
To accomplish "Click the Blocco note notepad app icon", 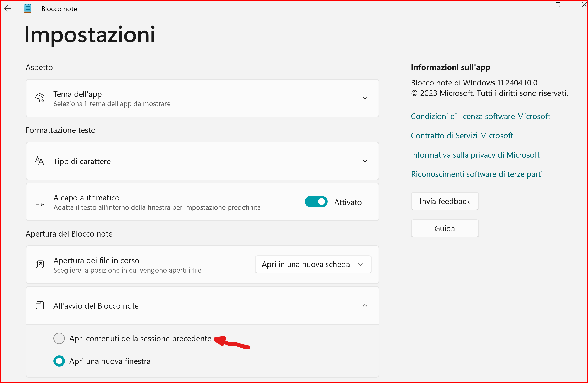I will [28, 8].
